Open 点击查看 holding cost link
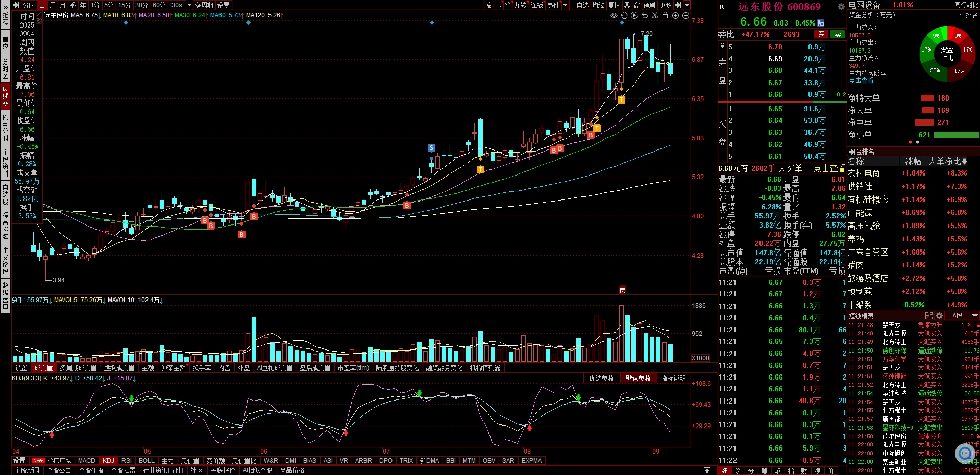 tap(861, 81)
